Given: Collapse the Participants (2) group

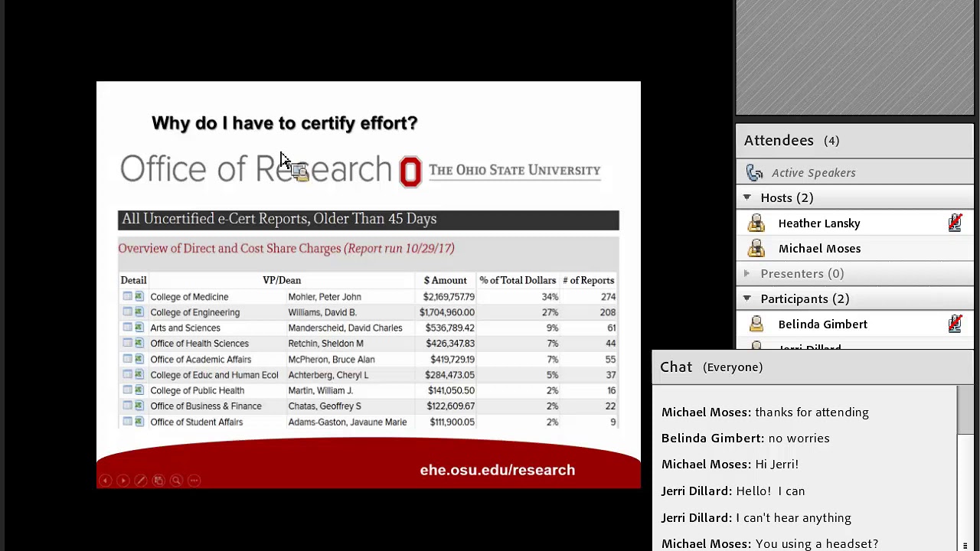Looking at the screenshot, I should pyautogui.click(x=746, y=298).
